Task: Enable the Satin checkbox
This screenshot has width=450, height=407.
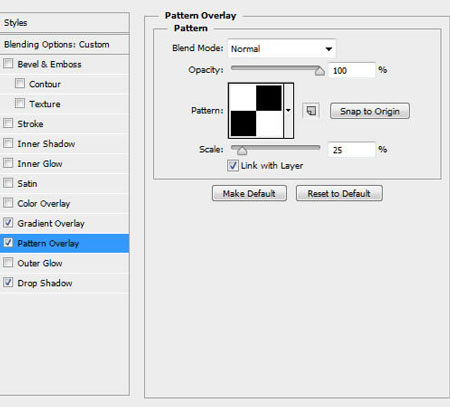Action: pyautogui.click(x=8, y=183)
